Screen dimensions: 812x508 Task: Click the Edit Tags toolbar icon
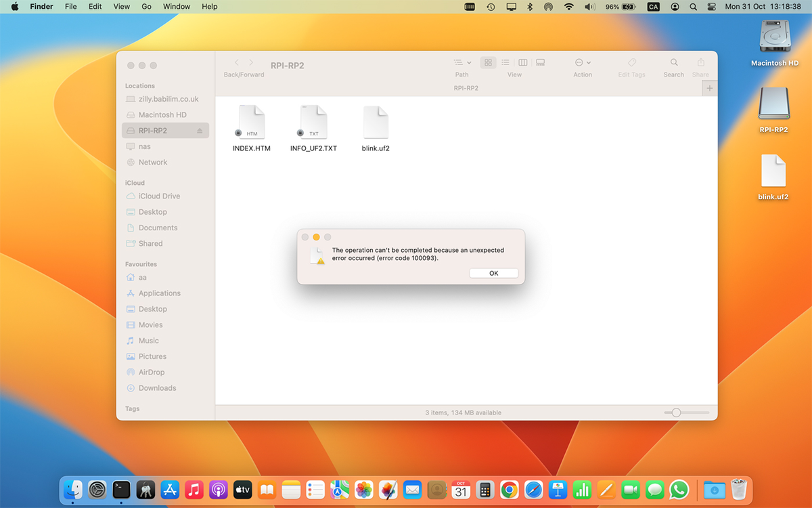pos(632,62)
